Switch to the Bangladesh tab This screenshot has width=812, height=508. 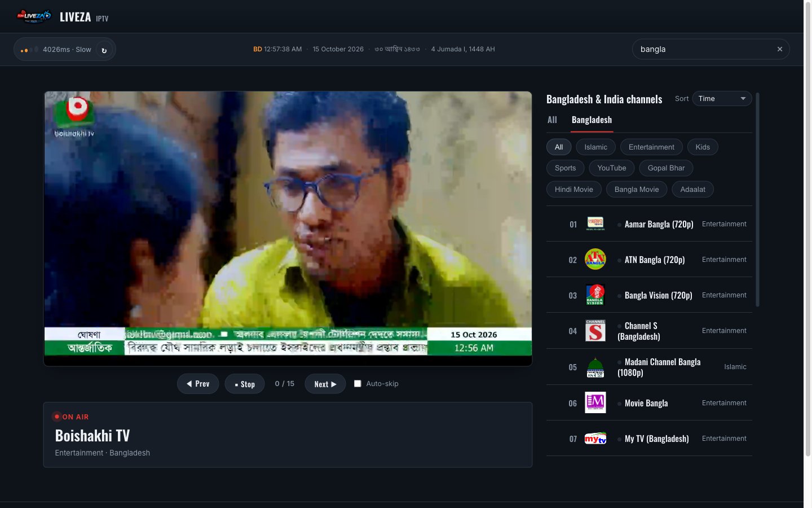coord(592,120)
